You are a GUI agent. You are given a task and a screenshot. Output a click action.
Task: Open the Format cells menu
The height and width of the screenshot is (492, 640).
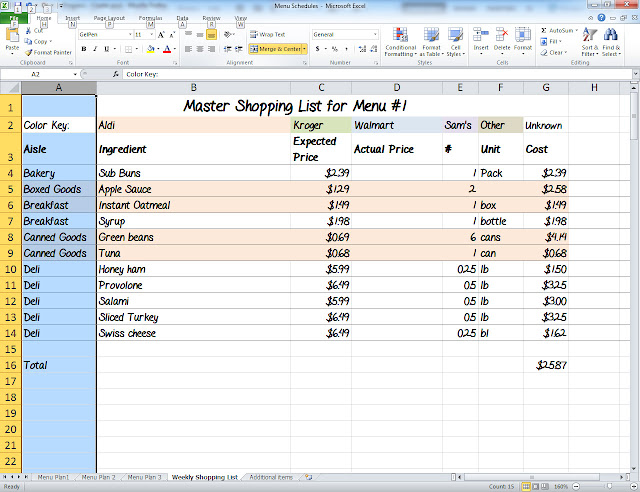coord(523,41)
